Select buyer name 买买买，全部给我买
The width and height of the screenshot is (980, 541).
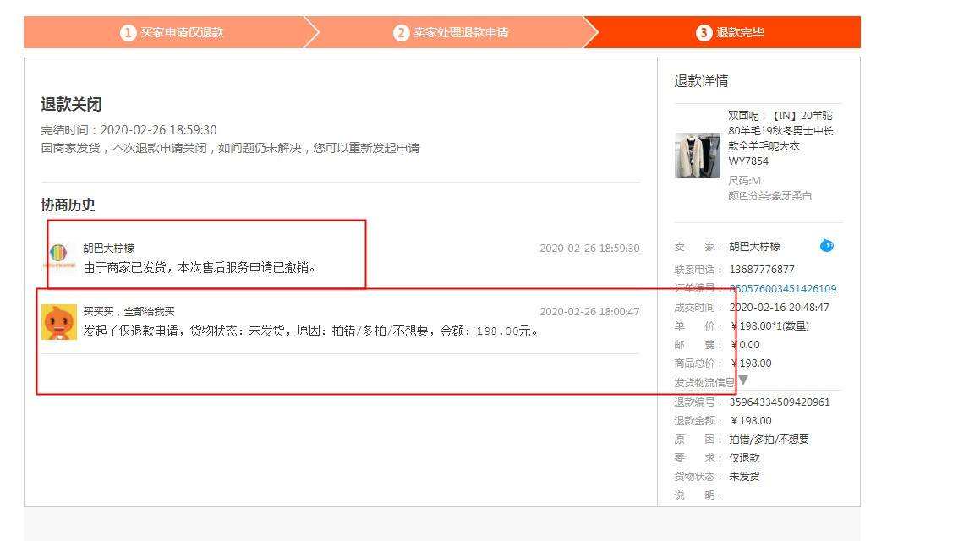(x=129, y=311)
